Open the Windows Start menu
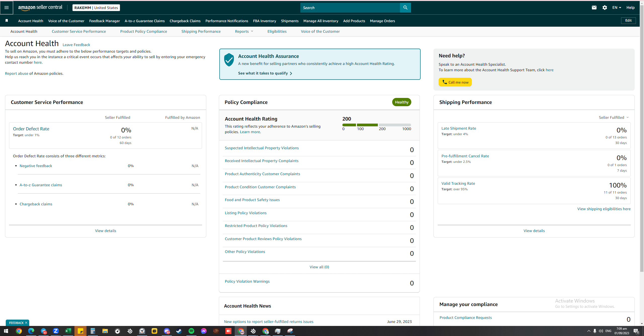The width and height of the screenshot is (644, 336). pos(6,331)
